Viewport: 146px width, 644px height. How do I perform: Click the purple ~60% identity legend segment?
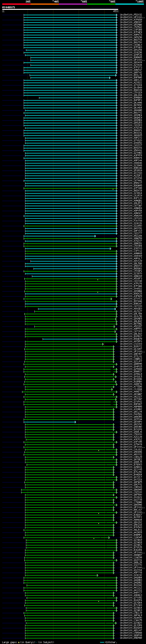pyautogui.click(x=73, y=4)
